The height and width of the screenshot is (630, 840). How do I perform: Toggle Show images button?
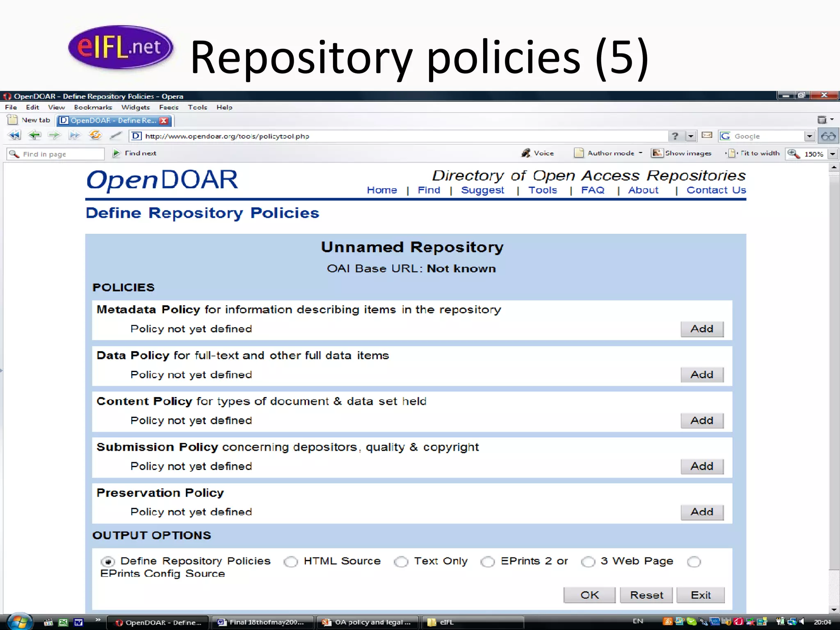pos(681,153)
